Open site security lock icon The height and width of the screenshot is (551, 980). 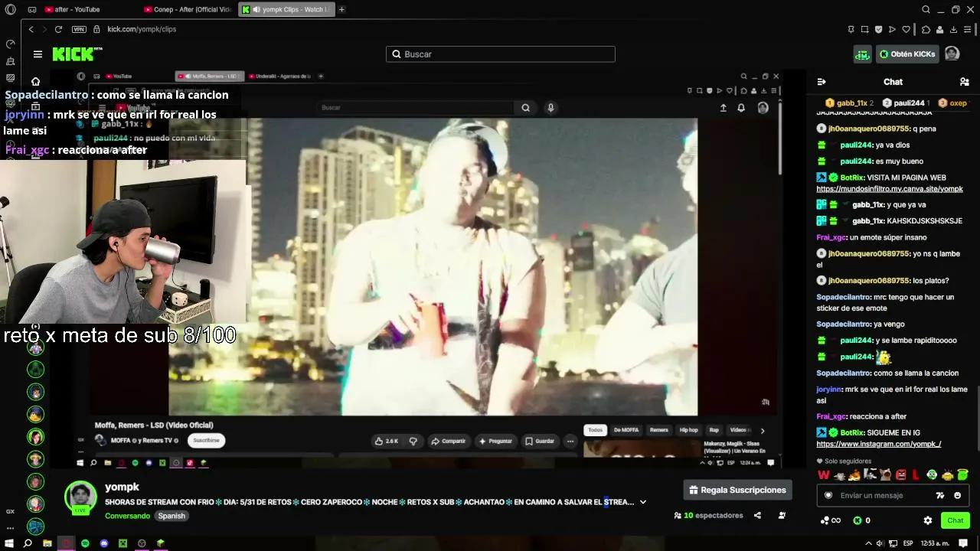[x=97, y=29]
